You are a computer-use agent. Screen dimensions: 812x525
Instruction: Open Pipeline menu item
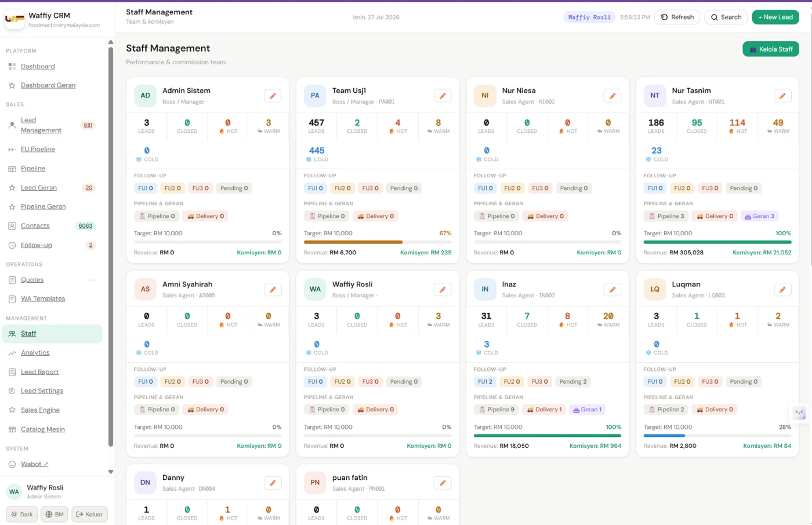coord(33,169)
